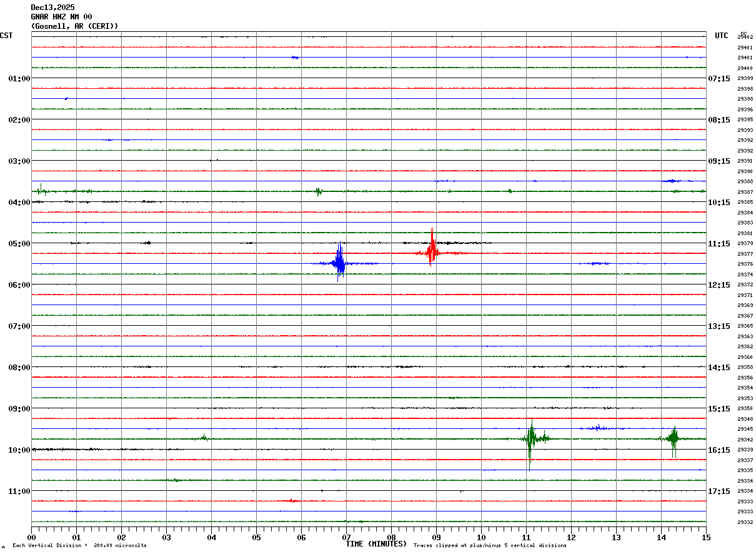
Task: Select the 01:00 CST row label
Action: [19, 78]
